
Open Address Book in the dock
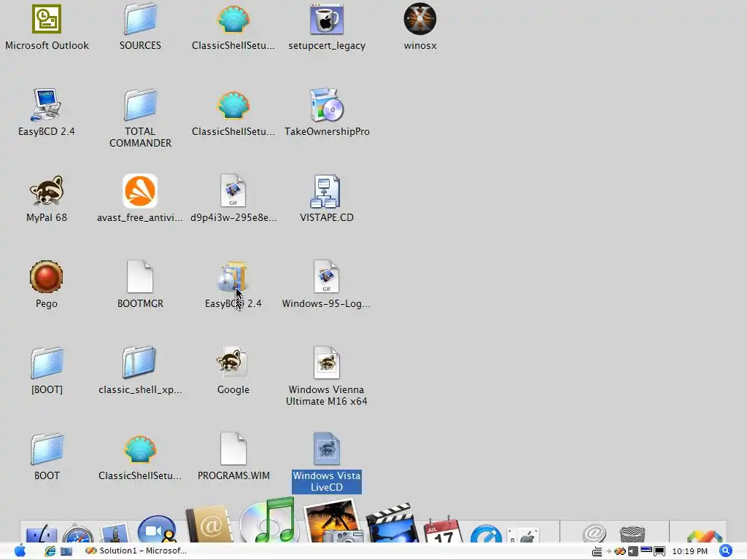click(209, 525)
